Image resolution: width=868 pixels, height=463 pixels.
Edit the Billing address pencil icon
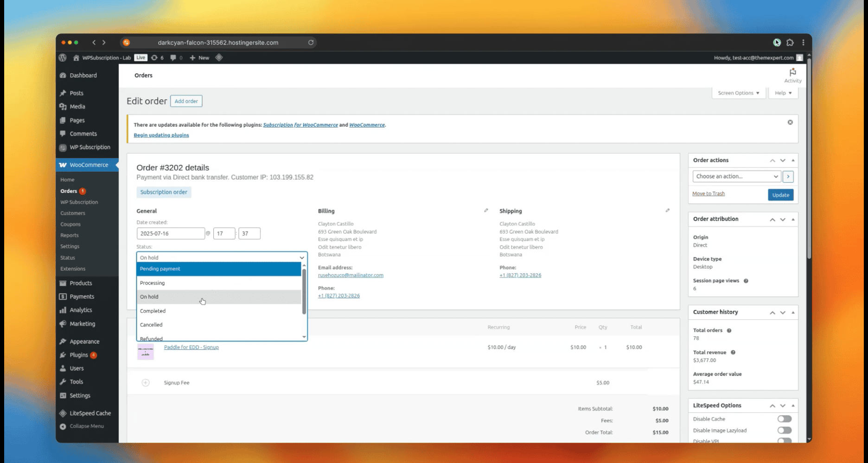pyautogui.click(x=486, y=211)
